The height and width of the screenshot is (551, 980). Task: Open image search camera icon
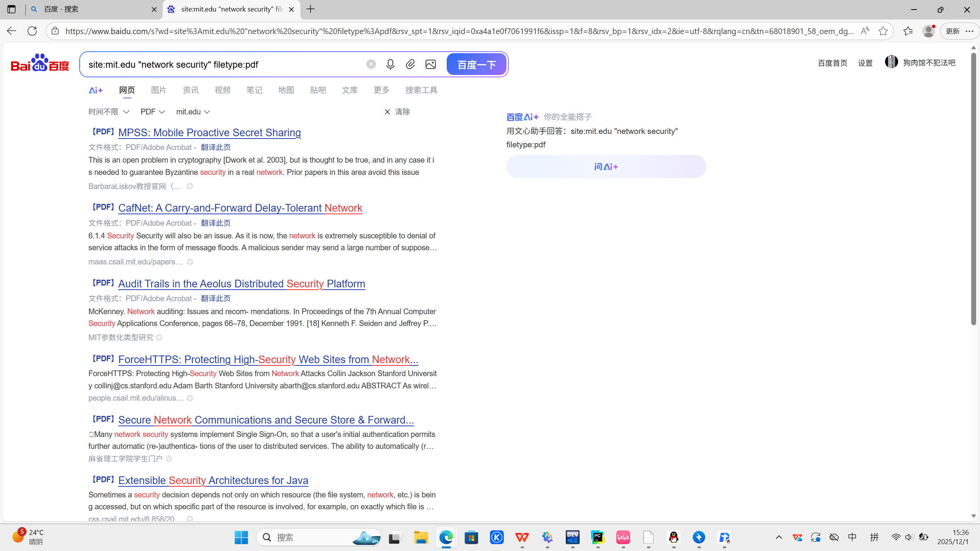click(x=431, y=64)
